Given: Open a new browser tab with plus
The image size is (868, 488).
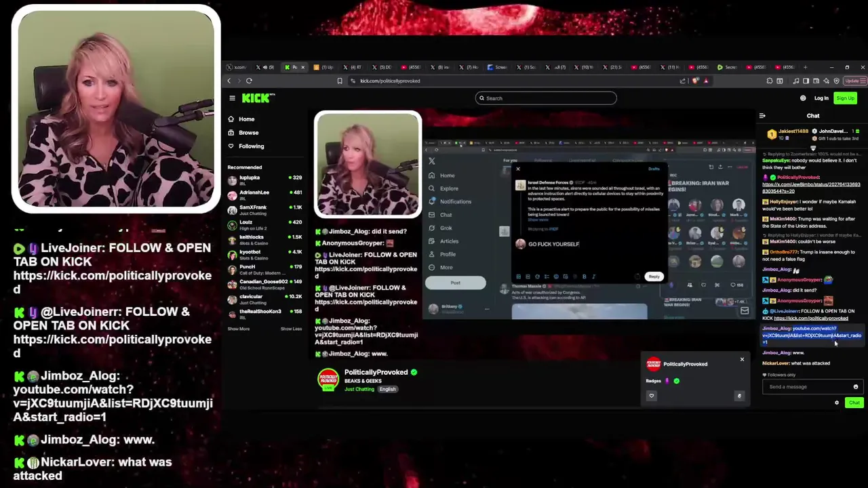Looking at the screenshot, I should click(x=806, y=67).
